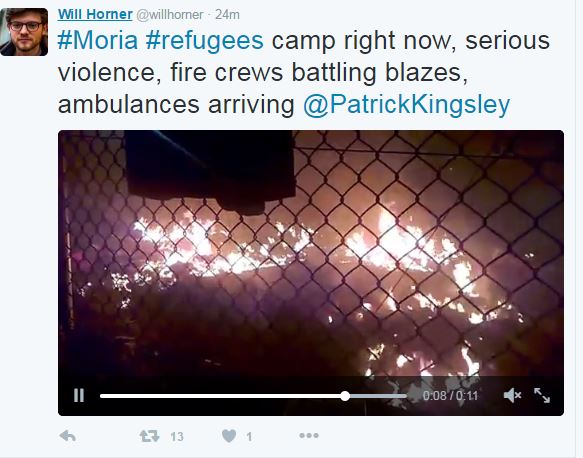Click the fire video frame
This screenshot has width=583, height=458.
coord(311,253)
